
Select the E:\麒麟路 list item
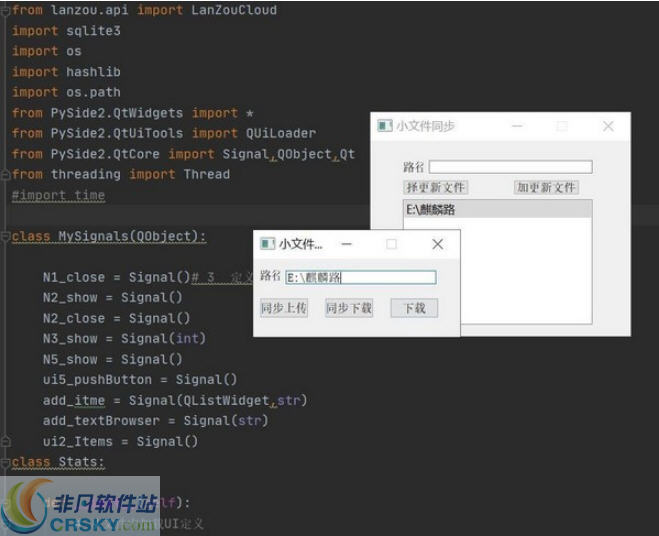coord(498,209)
